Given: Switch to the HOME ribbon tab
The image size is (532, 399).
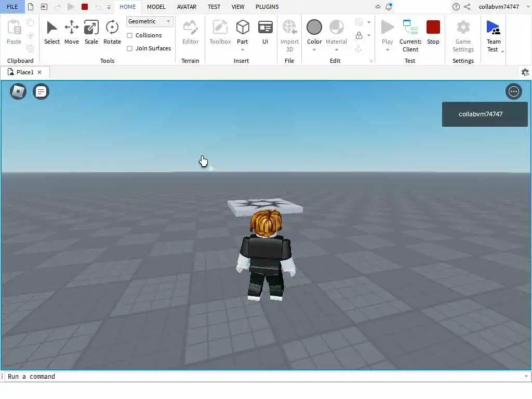Looking at the screenshot, I should [128, 7].
